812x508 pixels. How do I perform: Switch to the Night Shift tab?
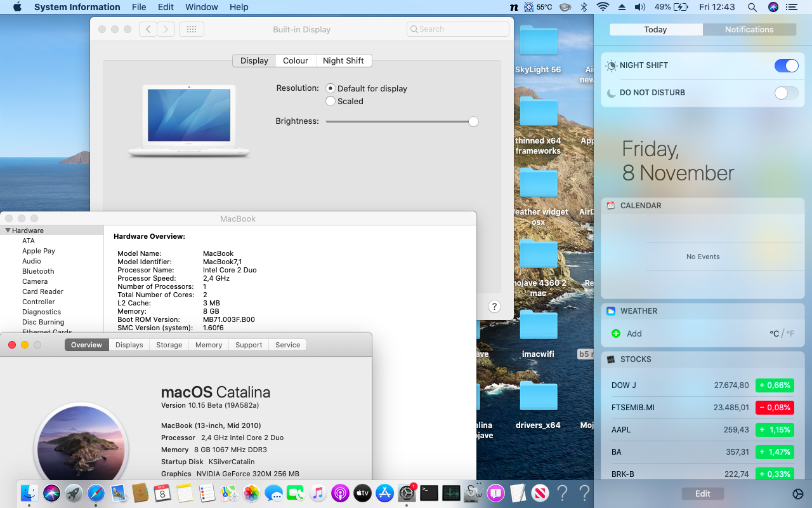[x=343, y=60]
